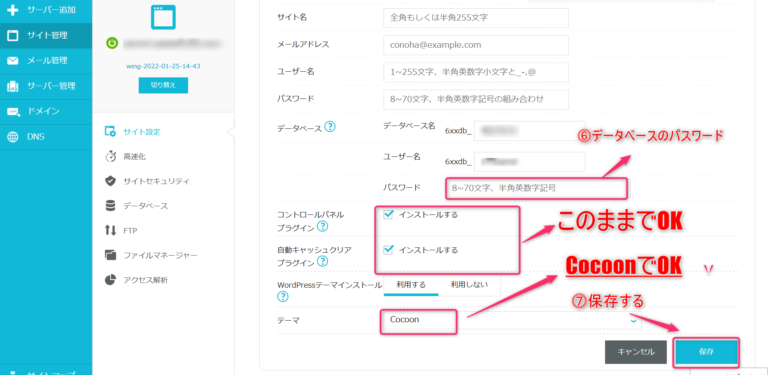Click the database ユーザー名 input field
The height and width of the screenshot is (375, 780).
tap(530, 162)
